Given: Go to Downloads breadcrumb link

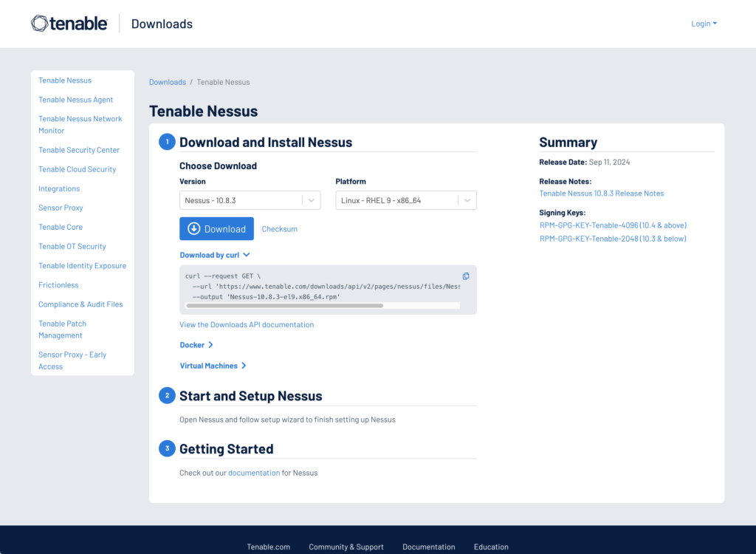Looking at the screenshot, I should 168,82.
